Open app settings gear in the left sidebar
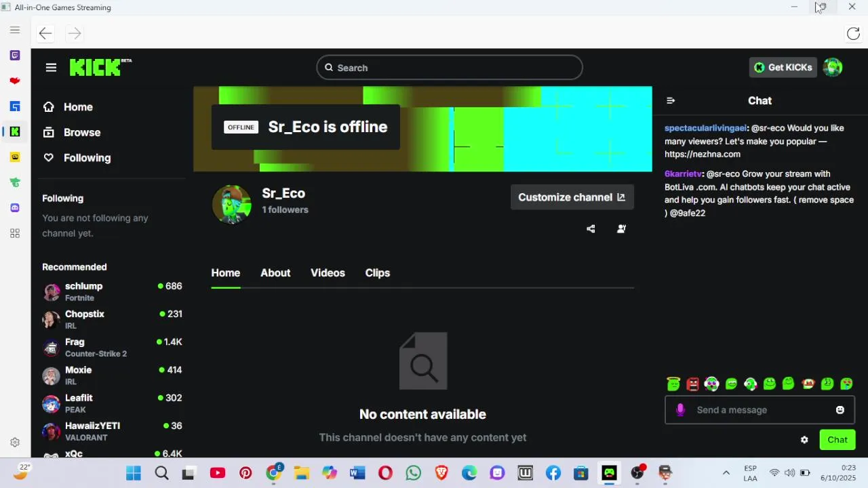Screen dimensions: 868x488 pos(15,443)
